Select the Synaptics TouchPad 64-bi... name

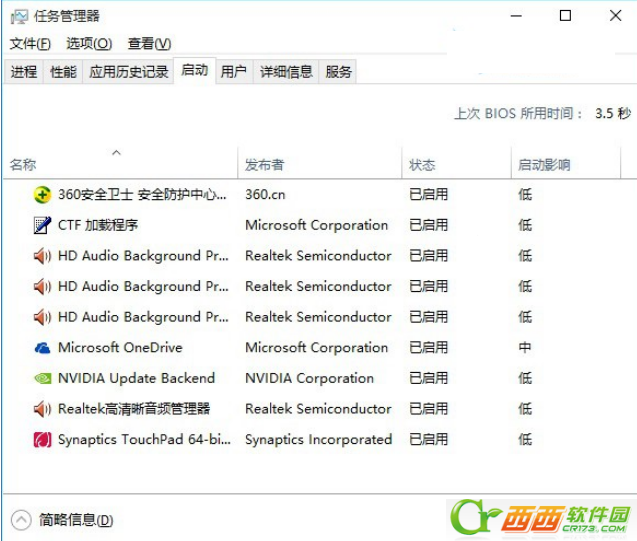(x=144, y=439)
